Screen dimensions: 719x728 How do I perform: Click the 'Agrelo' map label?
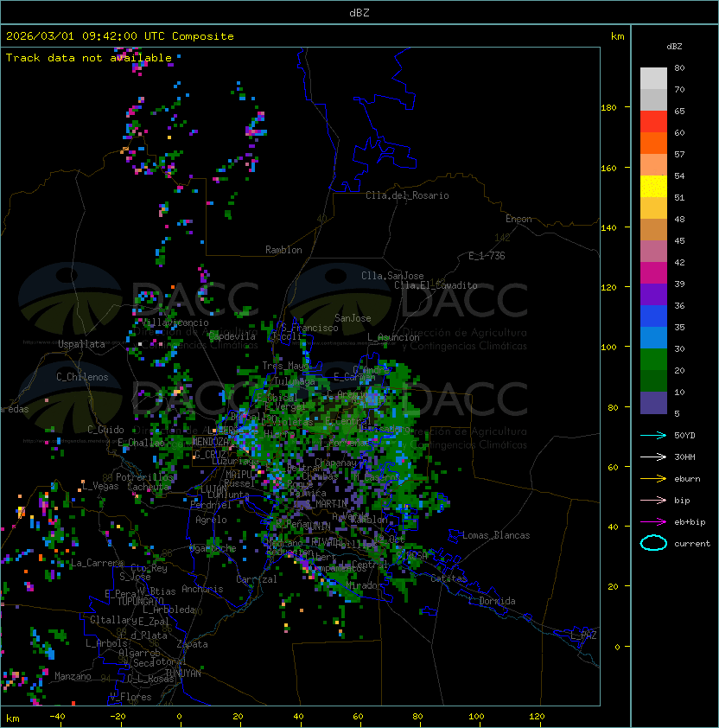[x=211, y=520]
